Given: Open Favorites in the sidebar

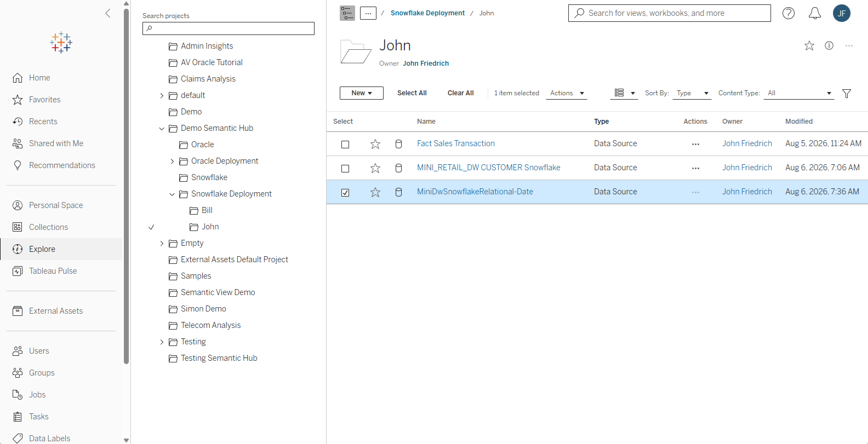Looking at the screenshot, I should point(44,100).
